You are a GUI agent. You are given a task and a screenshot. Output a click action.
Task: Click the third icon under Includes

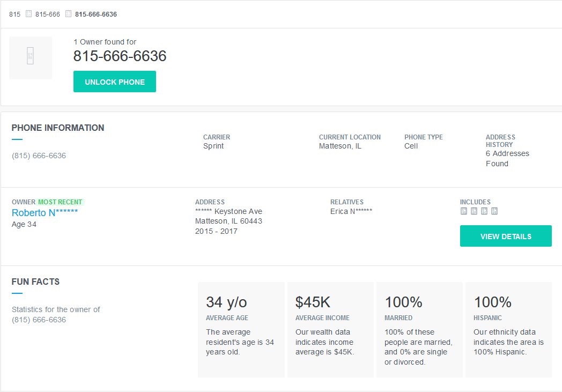pyautogui.click(x=484, y=211)
